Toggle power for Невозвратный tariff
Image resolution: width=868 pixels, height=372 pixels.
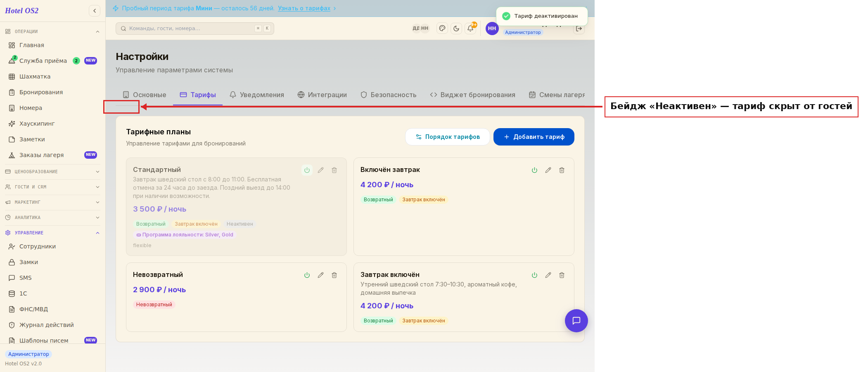[x=307, y=275]
